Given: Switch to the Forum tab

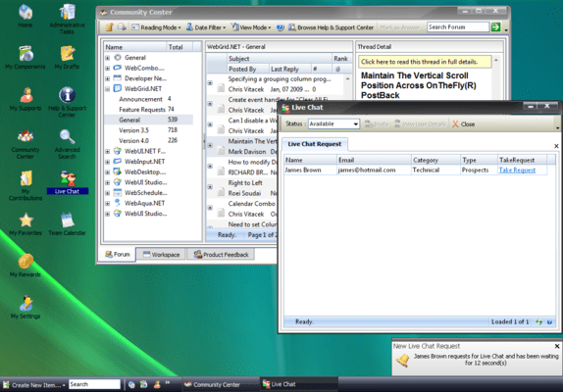Looking at the screenshot, I should click(x=117, y=254).
